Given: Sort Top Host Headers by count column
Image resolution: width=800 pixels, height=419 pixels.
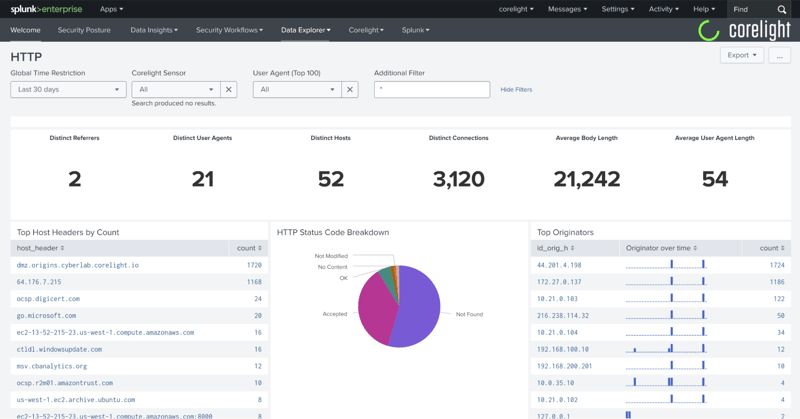Looking at the screenshot, I should point(249,248).
